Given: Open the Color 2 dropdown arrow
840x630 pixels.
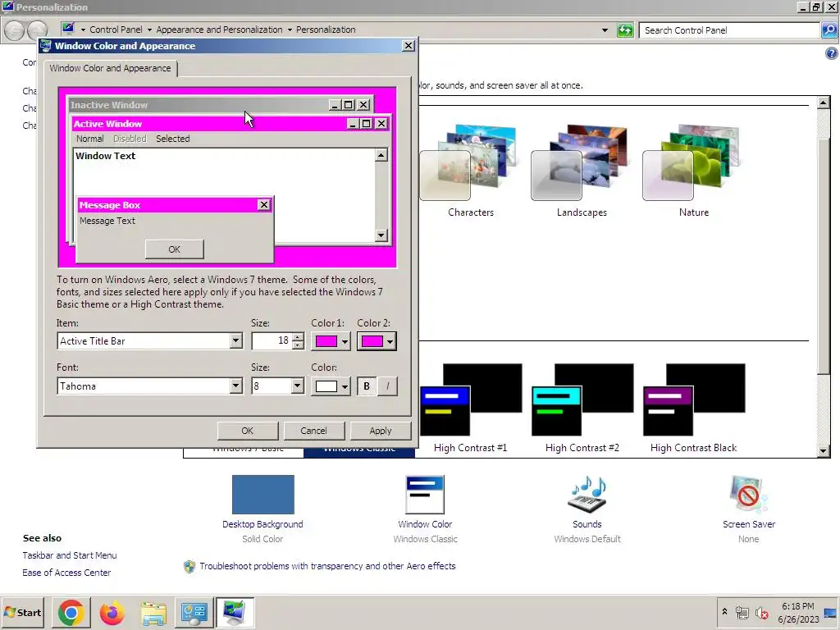Looking at the screenshot, I should point(390,341).
